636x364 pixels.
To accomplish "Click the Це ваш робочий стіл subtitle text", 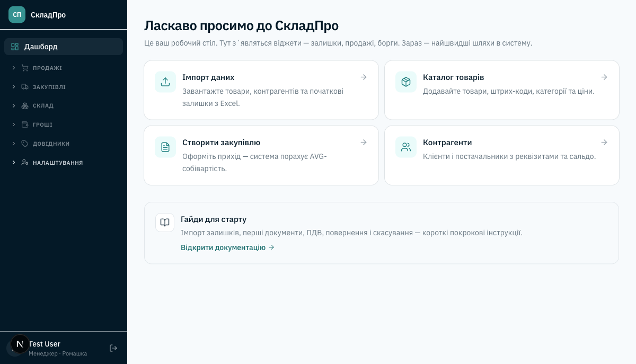I will tap(338, 43).
